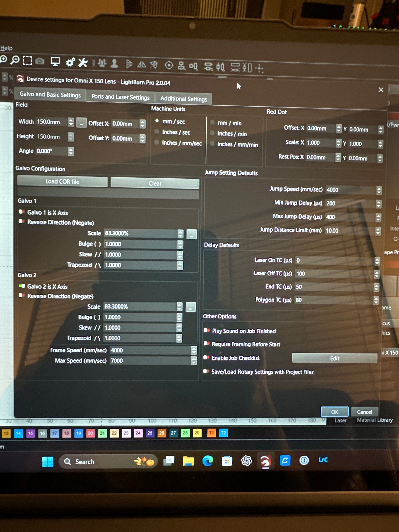Select the frame selection zoom icon
This screenshot has width=399, height=532.
click(27, 61)
